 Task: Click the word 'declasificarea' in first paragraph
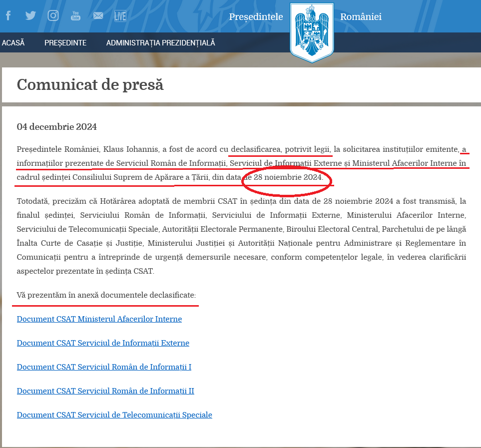[x=256, y=149]
